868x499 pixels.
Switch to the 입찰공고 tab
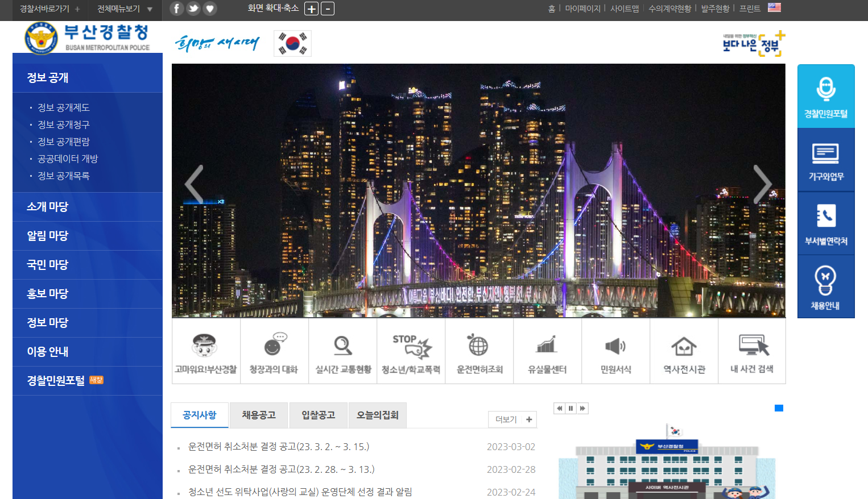point(319,415)
